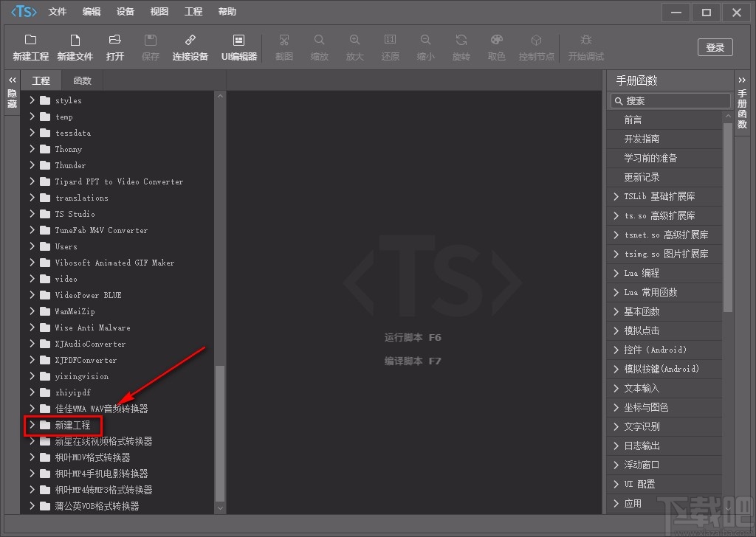
Task: Click the 新建工程 toolbar icon
Action: (x=30, y=46)
